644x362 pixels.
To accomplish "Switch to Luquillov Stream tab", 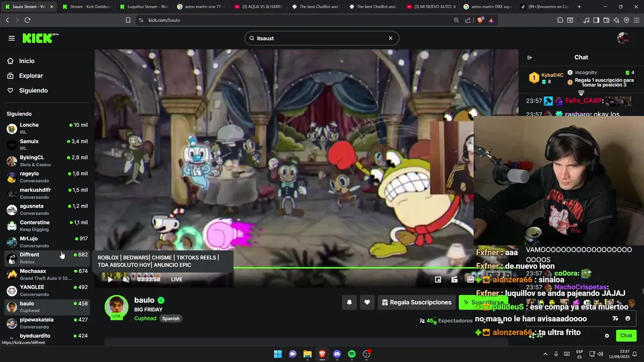I will (144, 7).
